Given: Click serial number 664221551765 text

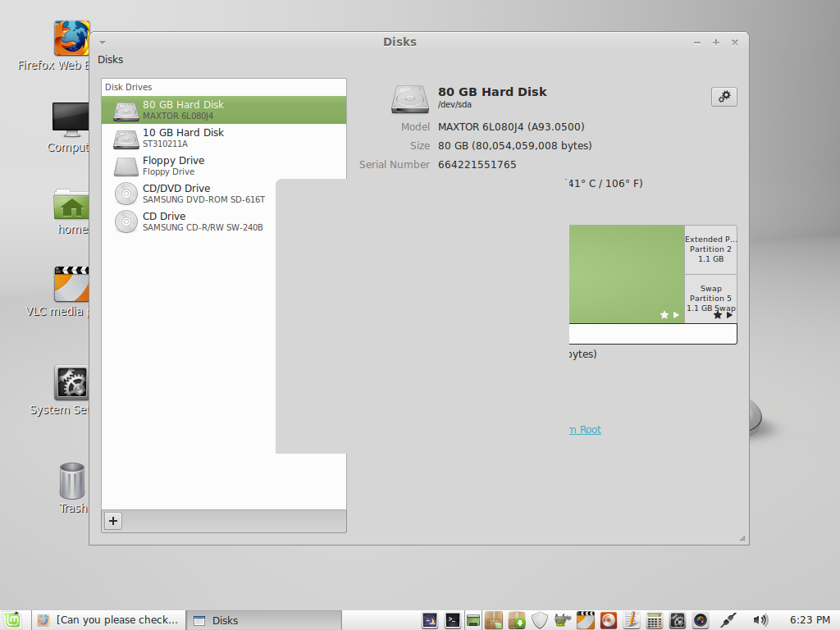Looking at the screenshot, I should tap(477, 165).
